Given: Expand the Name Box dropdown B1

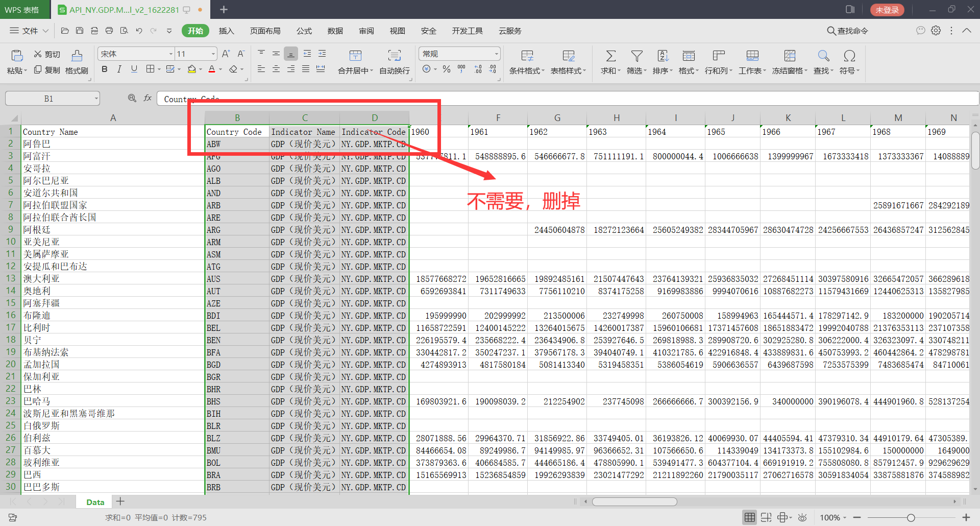Looking at the screenshot, I should (96, 99).
